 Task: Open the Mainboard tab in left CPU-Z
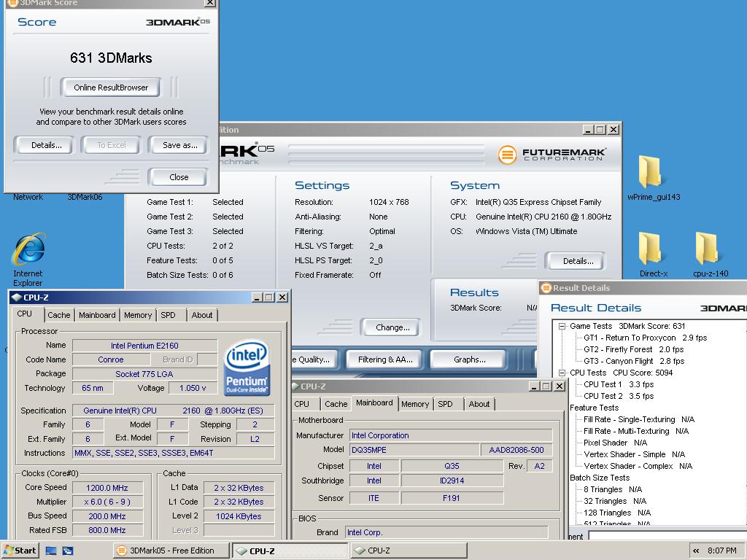(97, 315)
